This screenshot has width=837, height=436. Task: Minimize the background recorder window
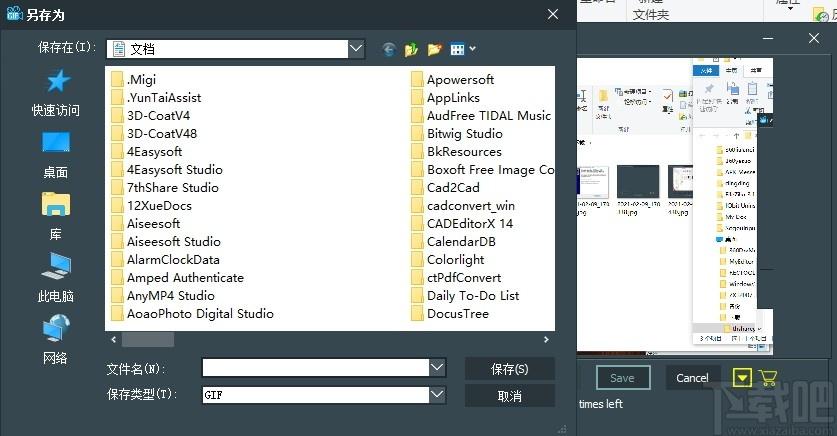tap(768, 38)
